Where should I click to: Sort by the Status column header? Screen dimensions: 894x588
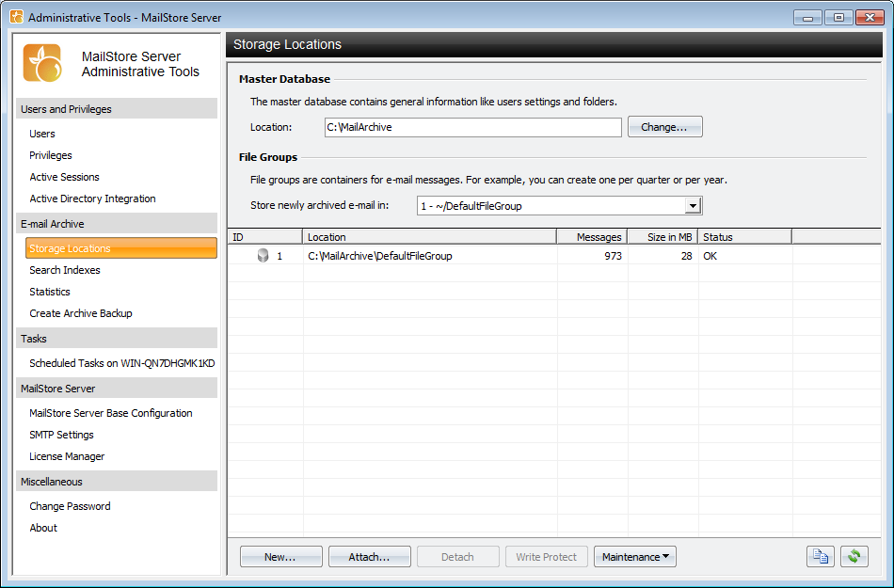click(744, 237)
